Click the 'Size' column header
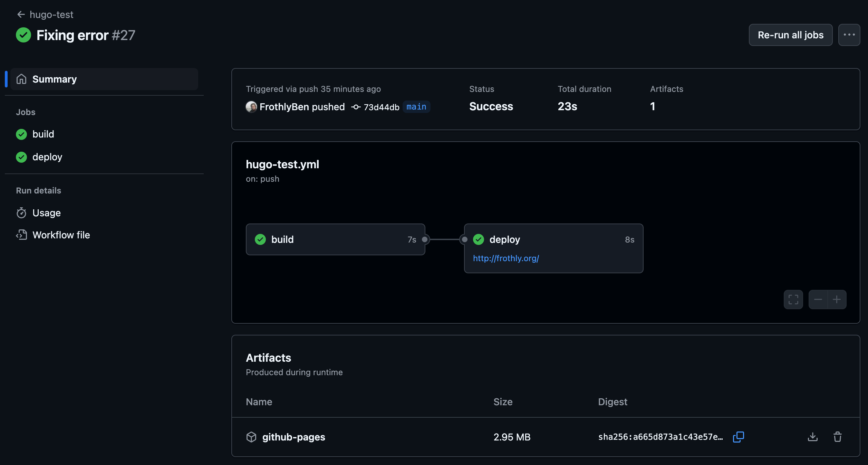 tap(503, 402)
